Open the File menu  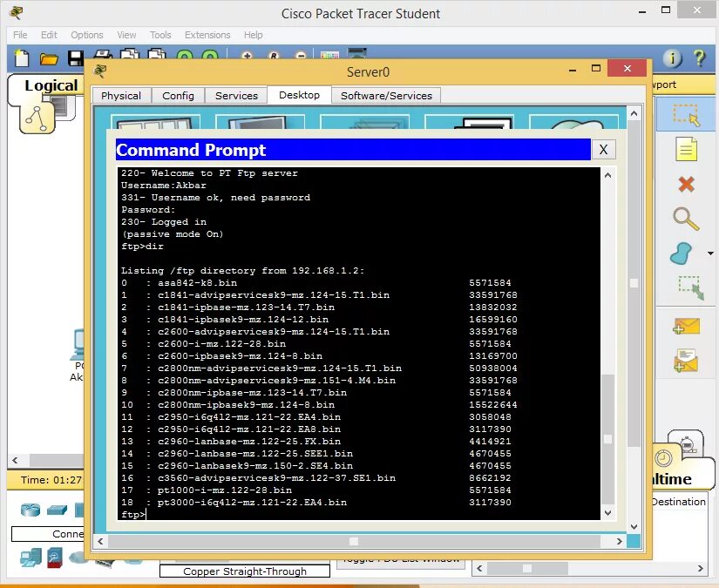pos(20,35)
